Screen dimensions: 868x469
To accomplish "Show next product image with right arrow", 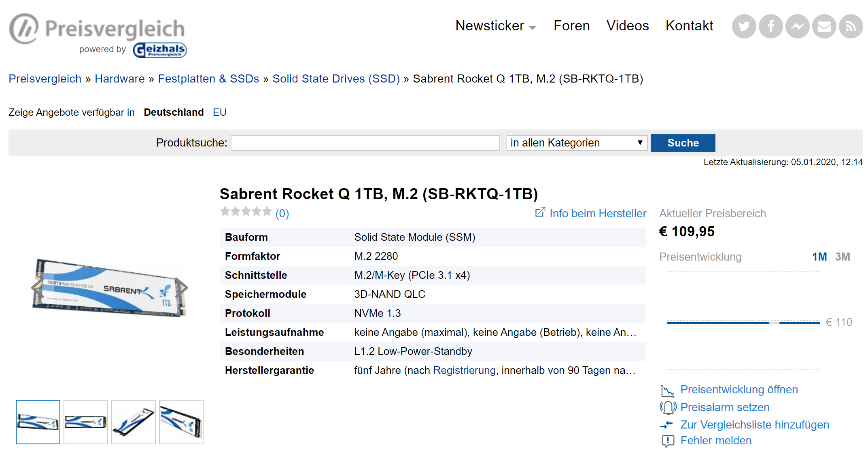I will click(x=182, y=288).
